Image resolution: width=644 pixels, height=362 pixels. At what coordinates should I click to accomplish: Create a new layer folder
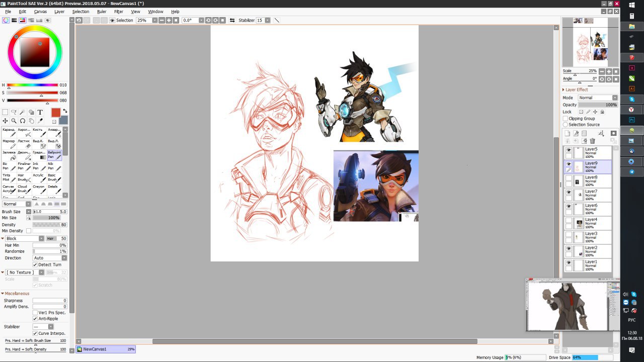(584, 133)
